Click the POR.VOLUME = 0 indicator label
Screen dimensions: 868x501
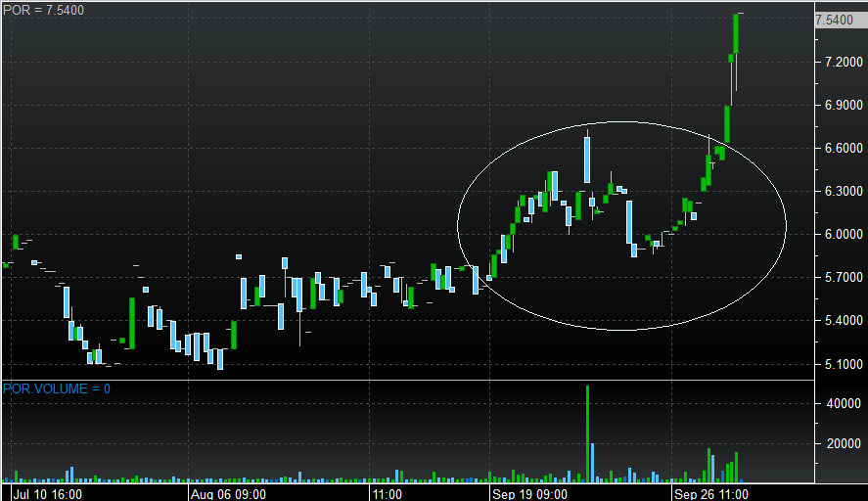(57, 388)
